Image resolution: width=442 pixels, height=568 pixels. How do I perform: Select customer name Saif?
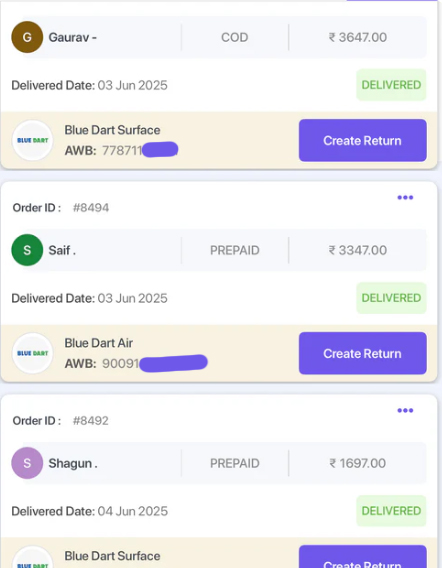62,250
